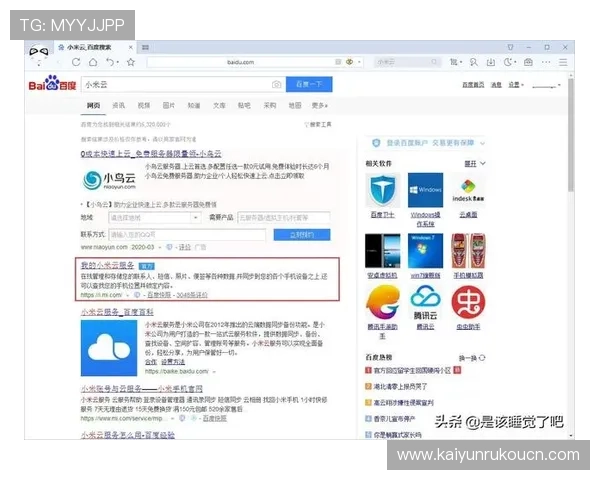Expand the login banner chevron

482,143
